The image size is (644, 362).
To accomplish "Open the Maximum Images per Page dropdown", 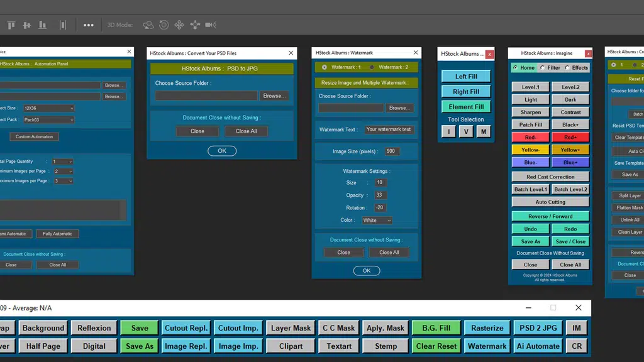I will (64, 181).
